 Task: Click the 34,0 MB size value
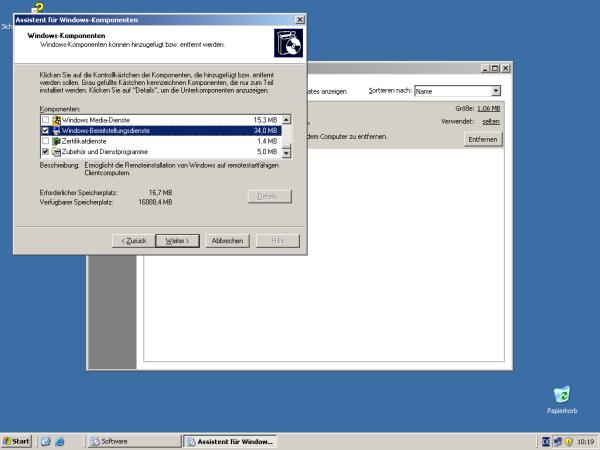tap(265, 130)
